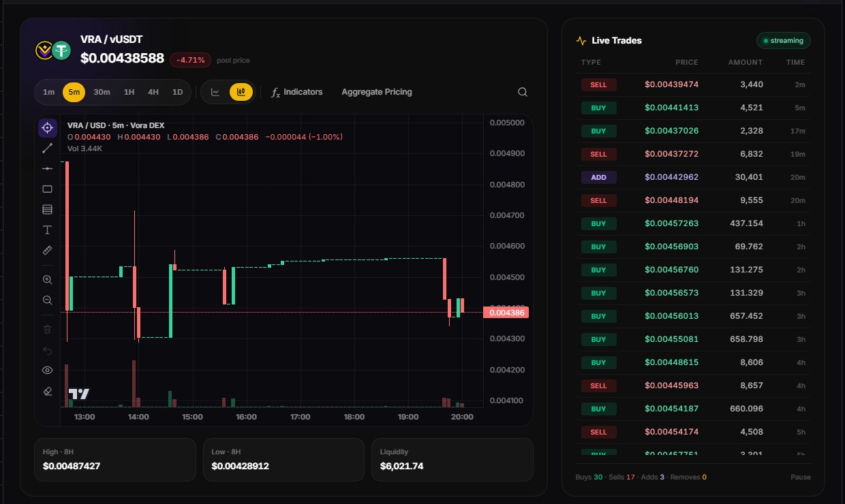Viewport: 845px width, 504px height.
Task: Select the trend line drawing tool
Action: (x=48, y=148)
